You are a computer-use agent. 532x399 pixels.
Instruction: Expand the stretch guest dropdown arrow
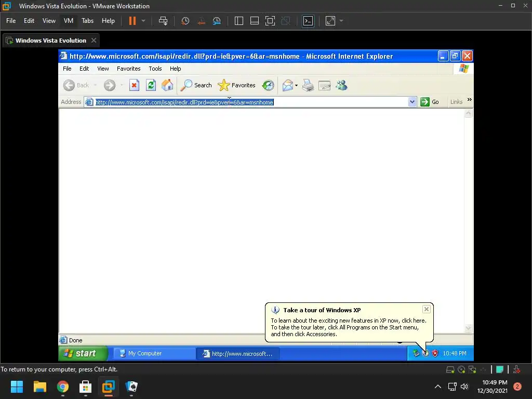[x=341, y=21]
